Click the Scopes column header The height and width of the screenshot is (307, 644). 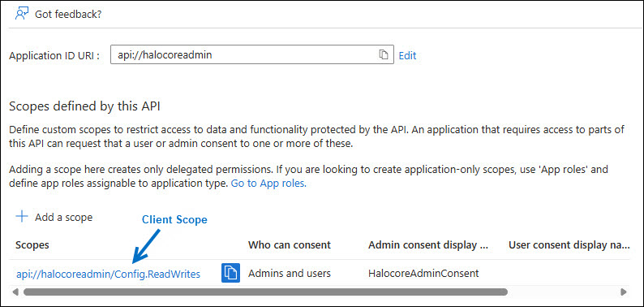click(x=32, y=245)
